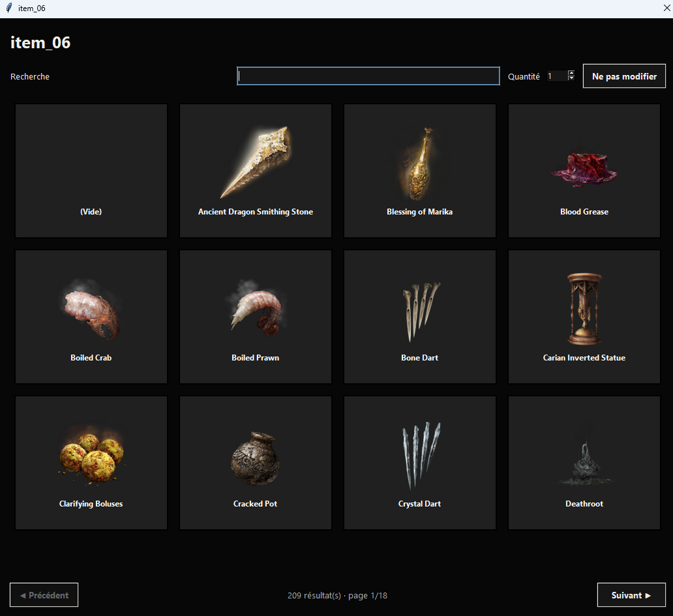Click the 'Bone Dart' label
Screen dimensions: 673x616
420,357
